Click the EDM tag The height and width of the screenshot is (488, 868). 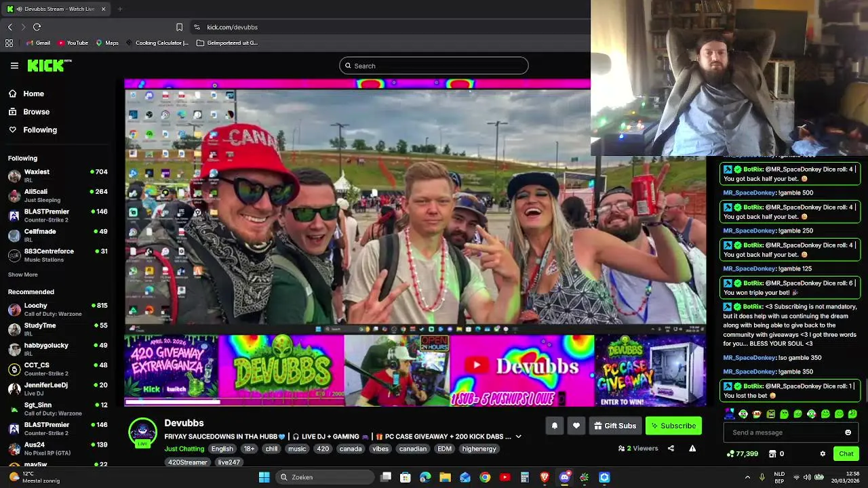(444, 449)
